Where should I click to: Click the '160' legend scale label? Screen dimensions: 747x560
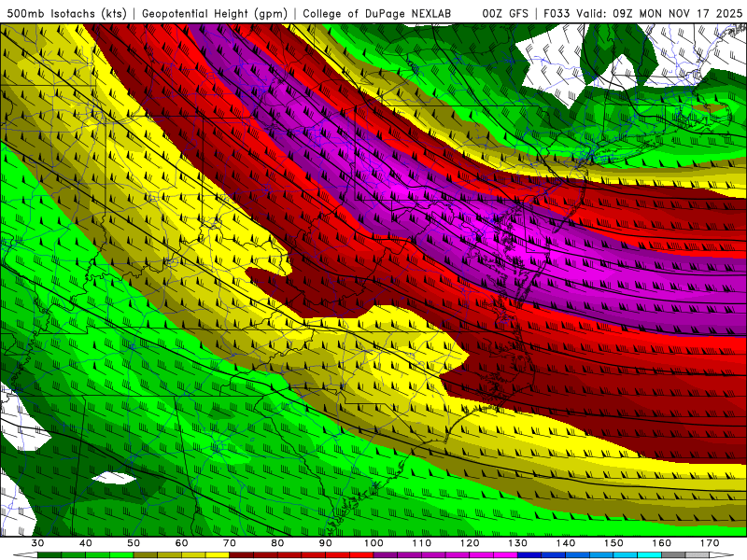[662, 543]
